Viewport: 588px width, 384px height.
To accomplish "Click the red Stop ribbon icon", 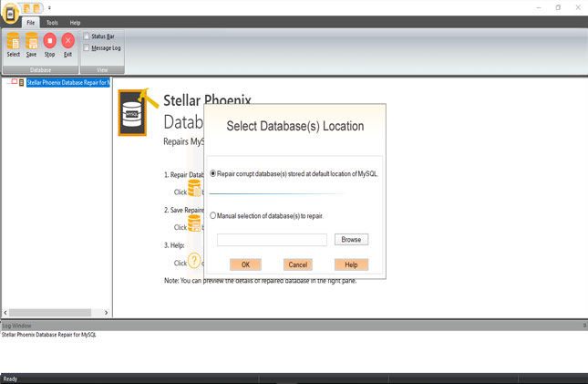I will 49,45.
